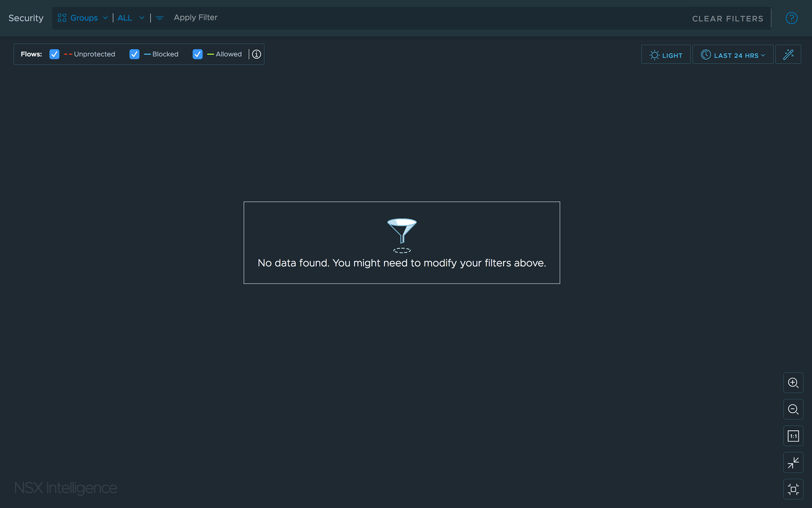Disable the Allowed flows checkbox
This screenshot has width=812, height=508.
coord(198,54)
